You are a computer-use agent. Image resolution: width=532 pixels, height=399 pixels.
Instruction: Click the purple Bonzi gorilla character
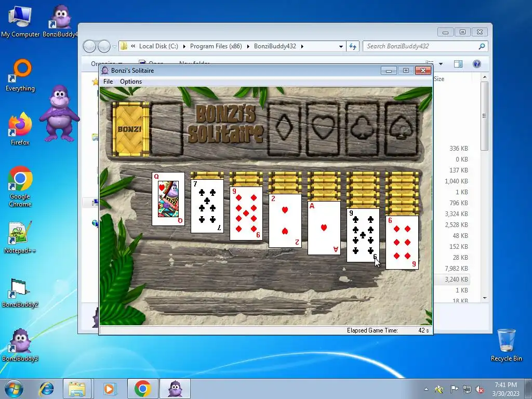pos(59,114)
